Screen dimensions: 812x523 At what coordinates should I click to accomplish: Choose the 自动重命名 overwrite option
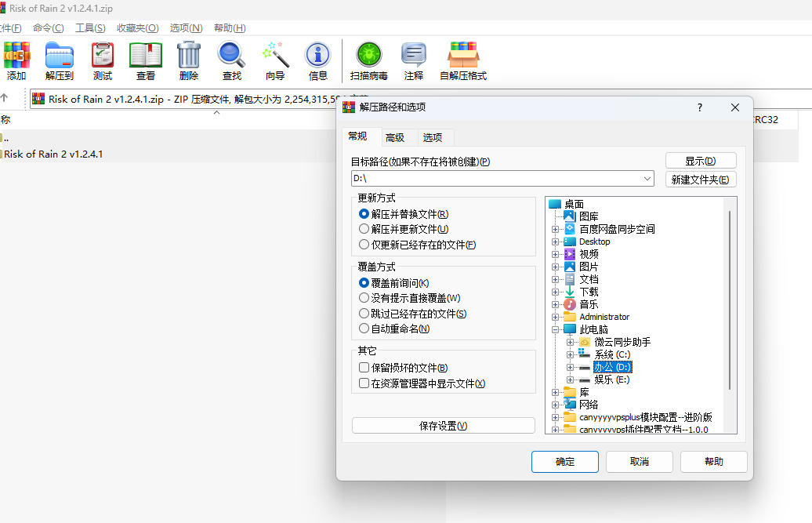click(364, 329)
